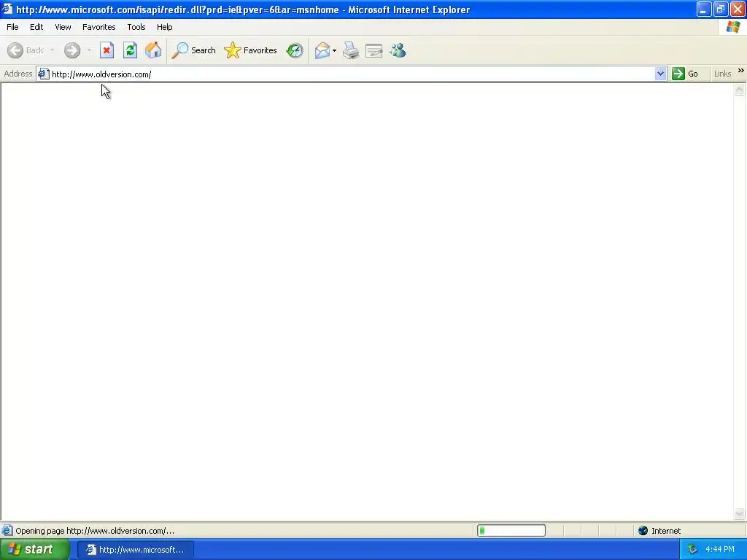
Task: Print the page with the printer icon
Action: [x=351, y=50]
